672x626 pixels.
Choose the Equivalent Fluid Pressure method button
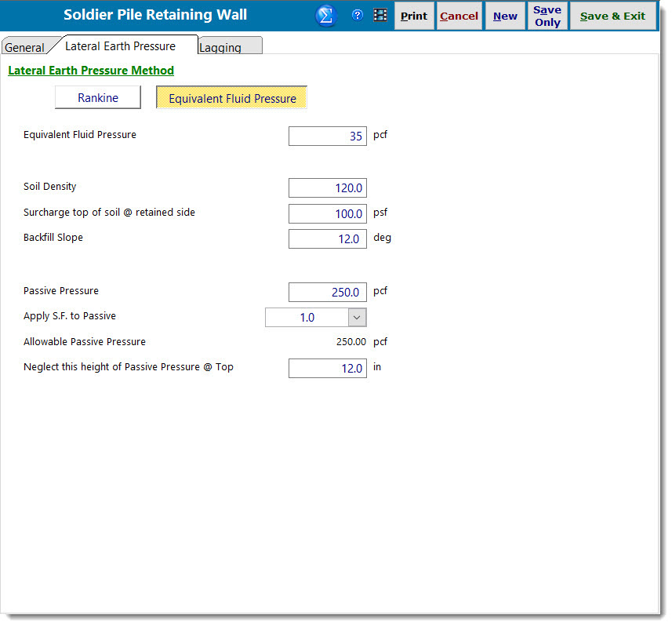click(232, 98)
